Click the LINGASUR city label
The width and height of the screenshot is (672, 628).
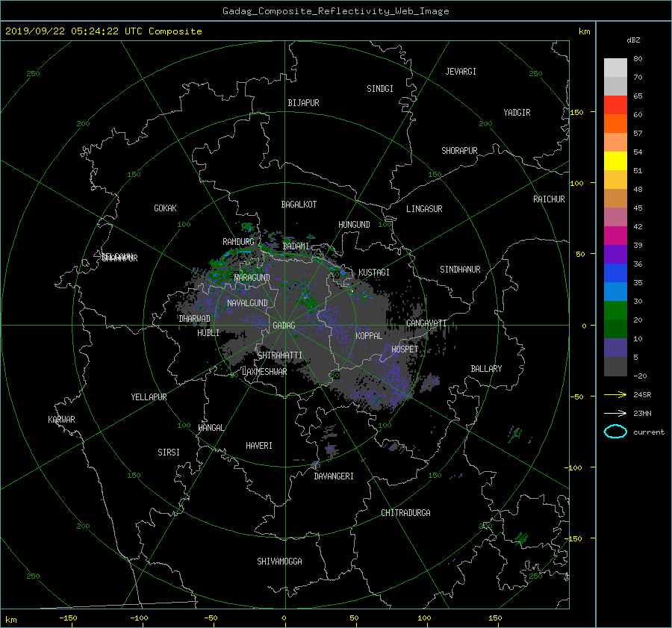click(x=424, y=209)
